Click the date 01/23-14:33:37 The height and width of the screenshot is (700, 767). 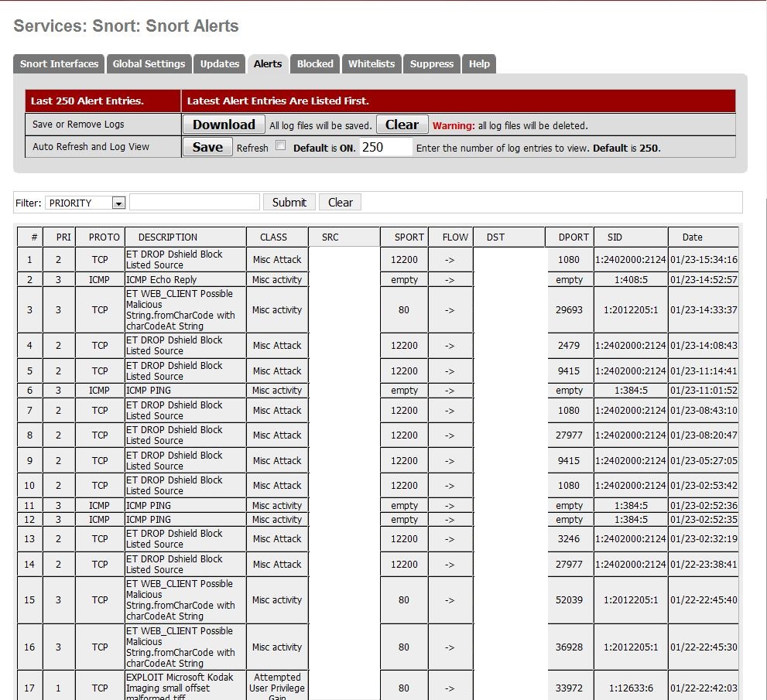tap(704, 310)
